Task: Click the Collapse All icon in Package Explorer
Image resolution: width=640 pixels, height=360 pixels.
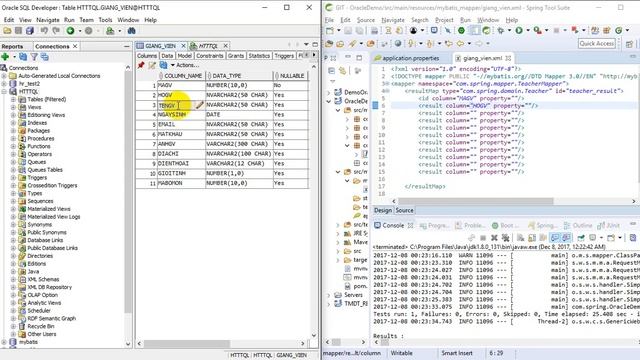Action: point(331,71)
